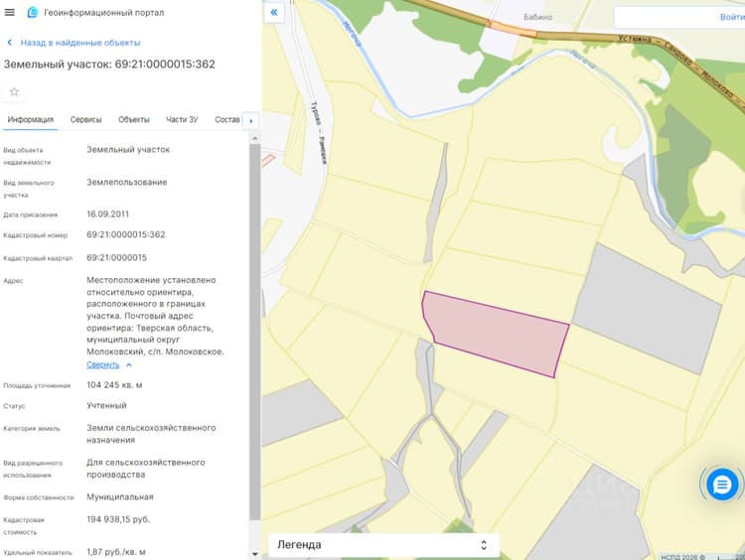Select the highlighted pink parcel on map
Image resolution: width=745 pixels, height=560 pixels.
pyautogui.click(x=499, y=333)
